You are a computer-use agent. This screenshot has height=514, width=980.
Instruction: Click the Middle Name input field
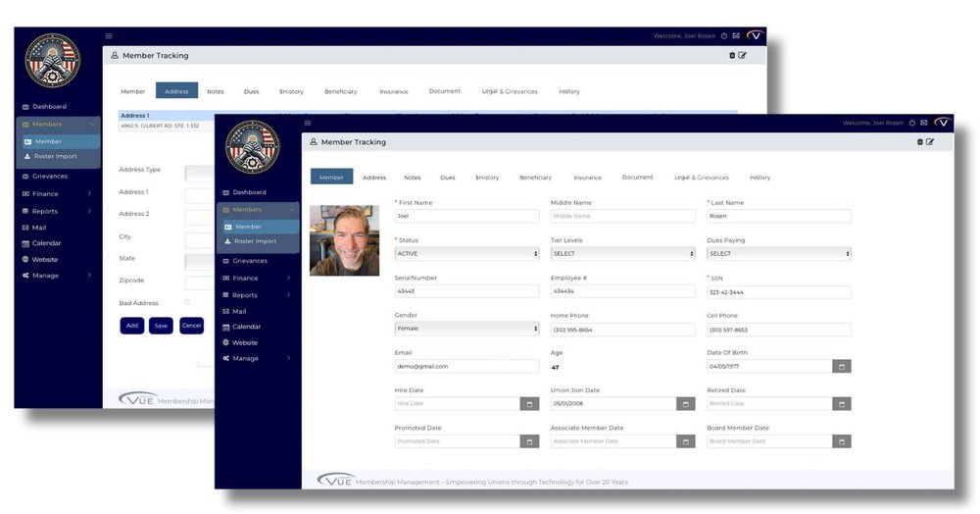pyautogui.click(x=622, y=216)
